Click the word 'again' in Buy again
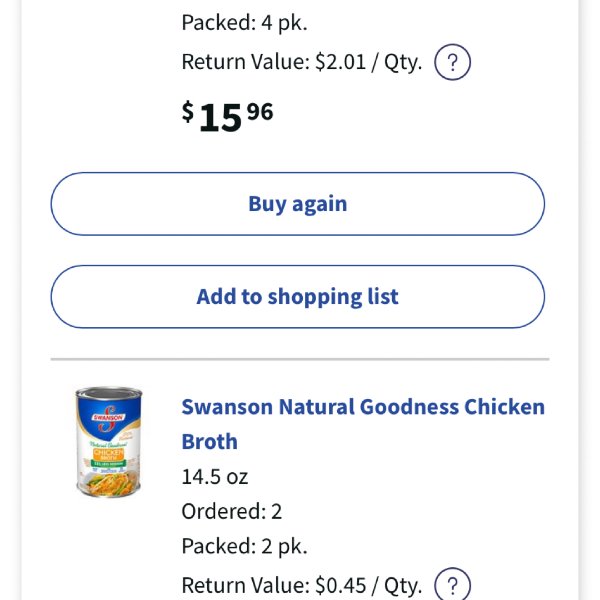 (320, 204)
